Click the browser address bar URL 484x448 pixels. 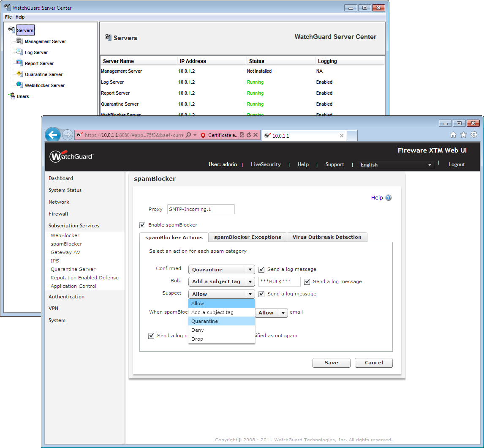pos(133,135)
